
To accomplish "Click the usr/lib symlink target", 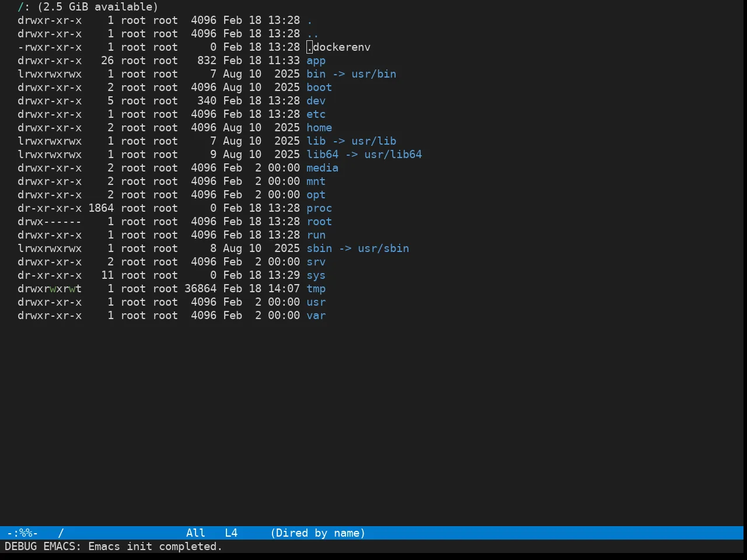I will click(373, 141).
